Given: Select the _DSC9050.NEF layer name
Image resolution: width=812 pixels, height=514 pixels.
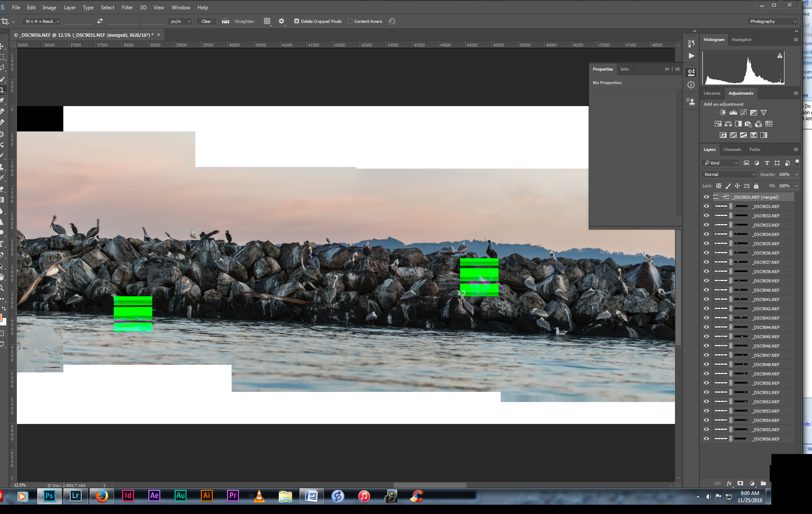Looking at the screenshot, I should (766, 383).
